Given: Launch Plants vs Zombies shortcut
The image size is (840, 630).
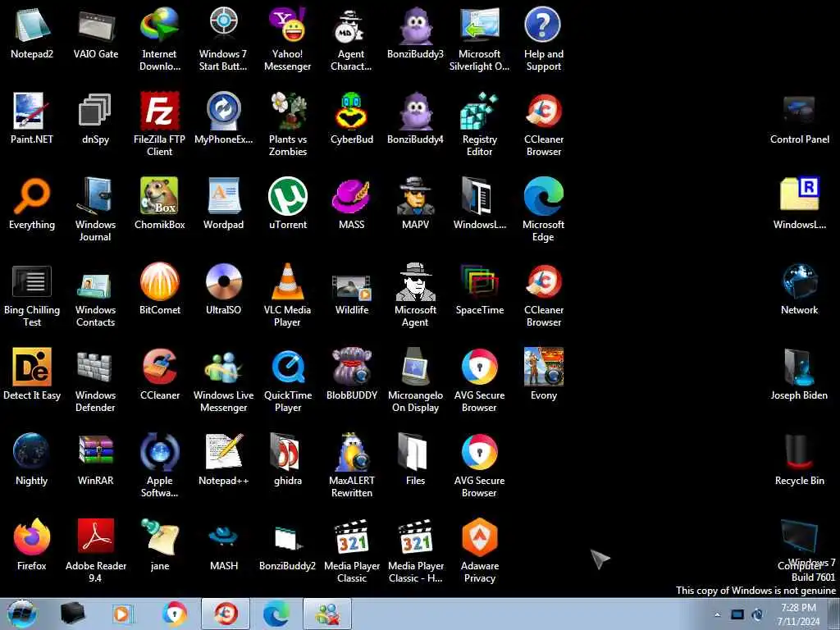Looking at the screenshot, I should (x=288, y=125).
